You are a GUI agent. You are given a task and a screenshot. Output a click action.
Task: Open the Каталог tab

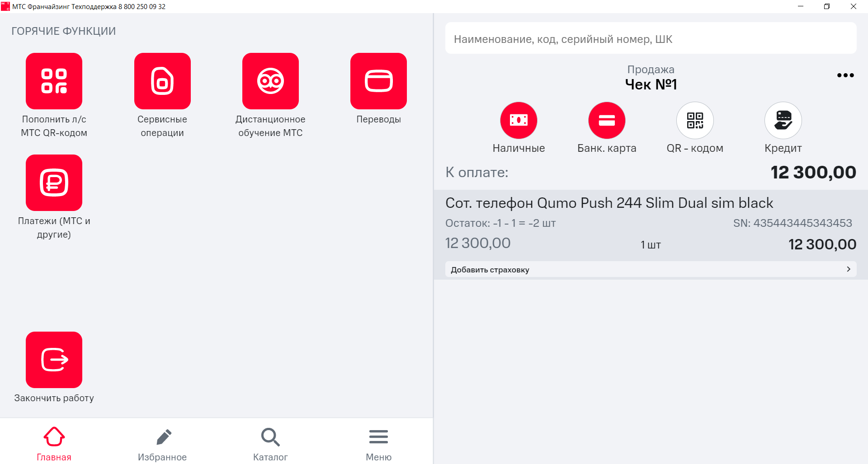tap(270, 444)
